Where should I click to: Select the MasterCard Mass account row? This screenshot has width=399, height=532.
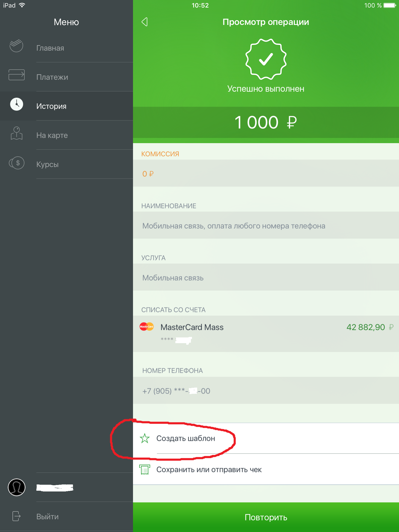266,334
